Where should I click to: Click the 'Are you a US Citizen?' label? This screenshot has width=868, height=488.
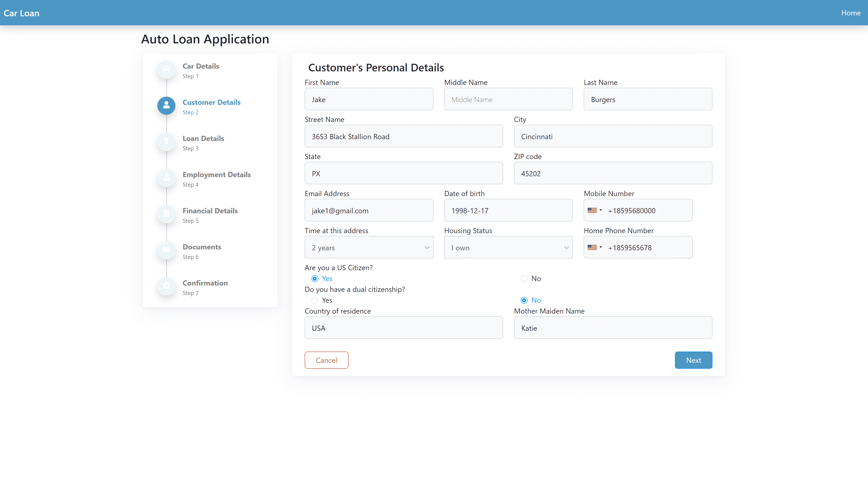pyautogui.click(x=339, y=268)
